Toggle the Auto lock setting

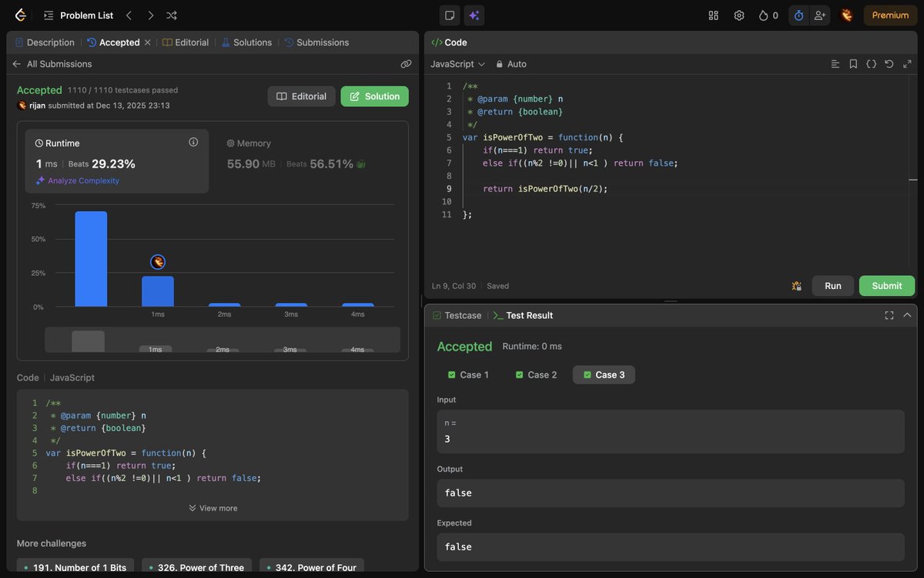pyautogui.click(x=507, y=64)
